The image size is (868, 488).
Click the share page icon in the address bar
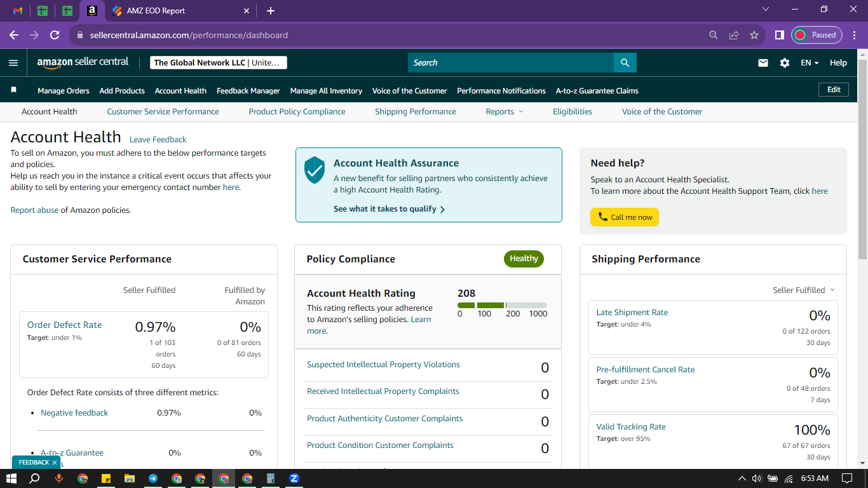tap(734, 35)
